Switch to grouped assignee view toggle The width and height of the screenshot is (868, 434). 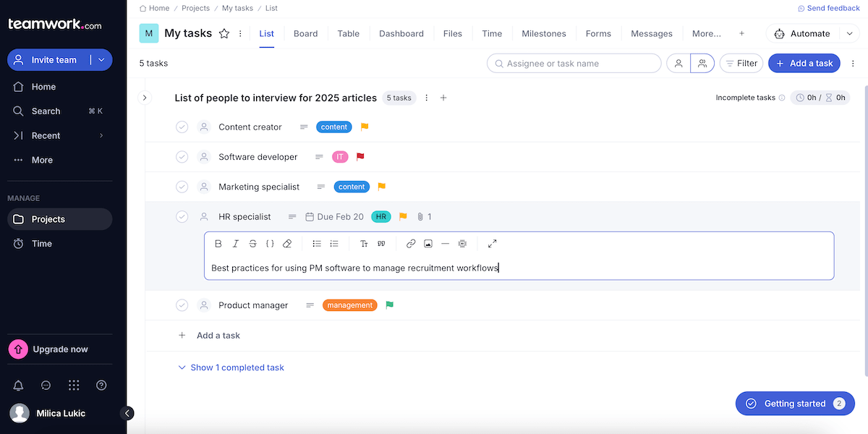(702, 63)
